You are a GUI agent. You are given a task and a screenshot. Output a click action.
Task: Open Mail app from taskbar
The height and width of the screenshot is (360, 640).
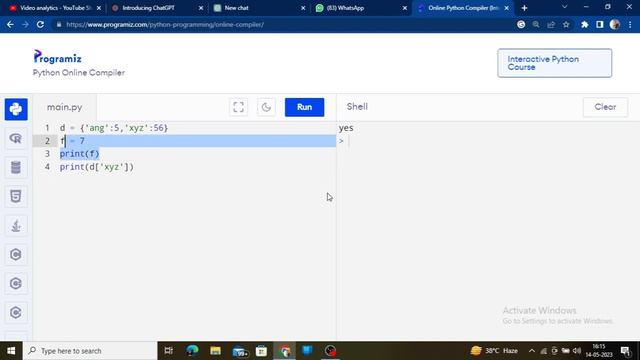(240, 351)
